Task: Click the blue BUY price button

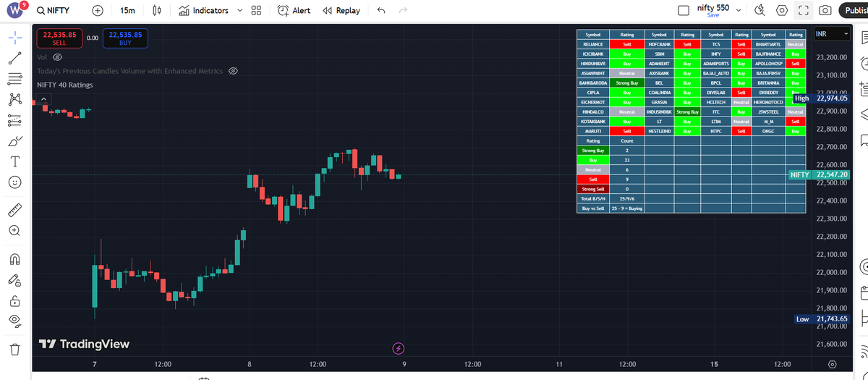Action: pos(125,38)
